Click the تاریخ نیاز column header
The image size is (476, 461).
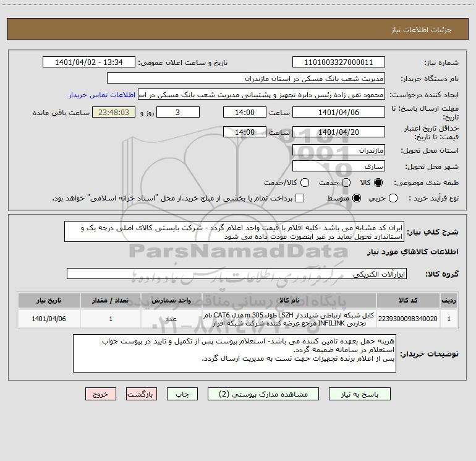coord(49,300)
